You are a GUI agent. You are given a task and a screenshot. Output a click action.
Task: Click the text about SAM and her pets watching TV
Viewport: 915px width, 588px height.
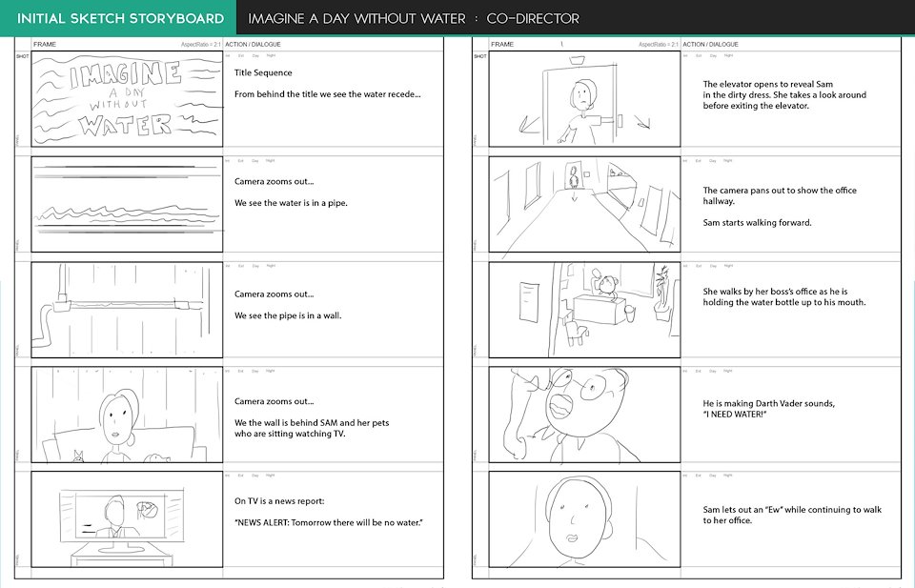coord(312,428)
